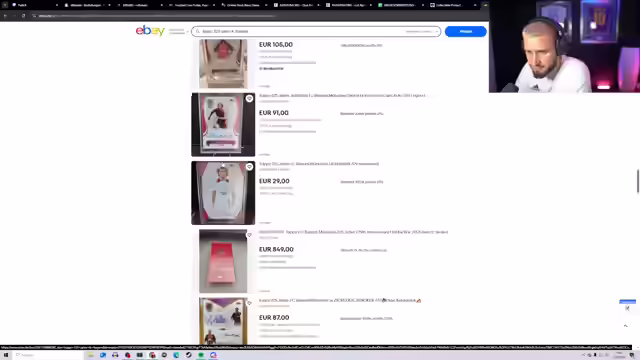Click the Windows taskbar search box
This screenshot has width=640, height=360.
(x=48, y=355)
